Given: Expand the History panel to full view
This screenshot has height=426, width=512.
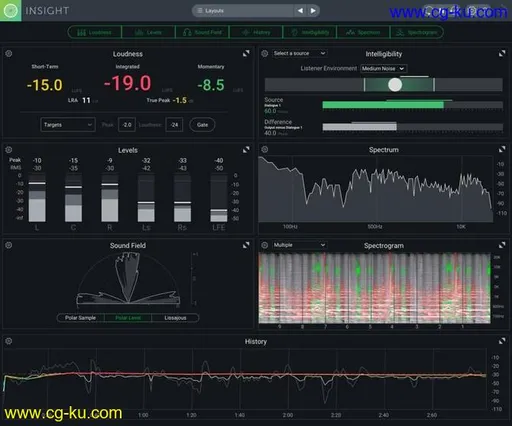Looking at the screenshot, I should (502, 341).
